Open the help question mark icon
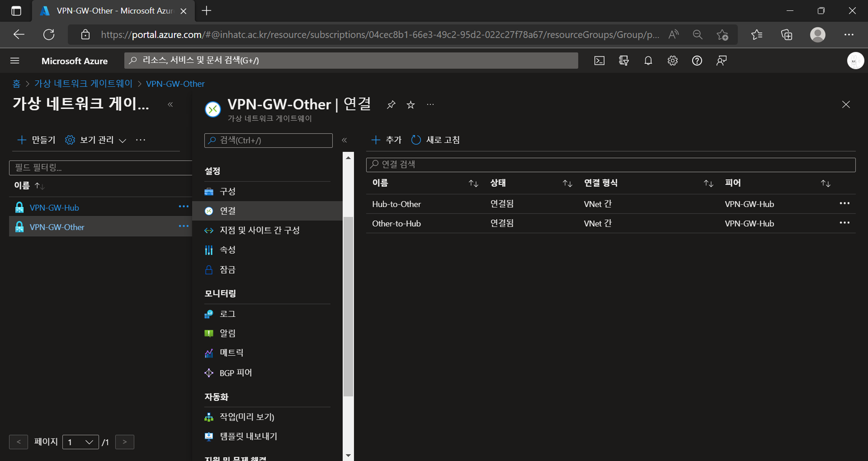Viewport: 868px width, 461px height. (x=697, y=61)
